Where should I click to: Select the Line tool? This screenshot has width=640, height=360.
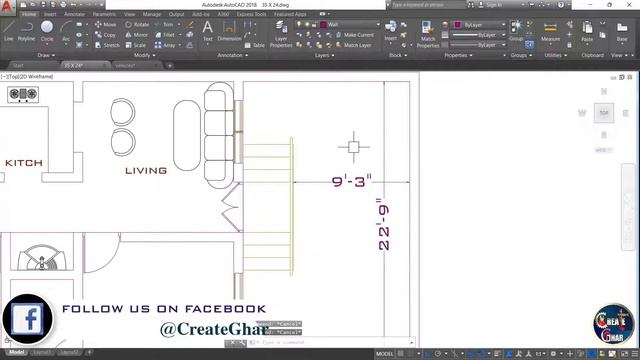click(x=9, y=31)
